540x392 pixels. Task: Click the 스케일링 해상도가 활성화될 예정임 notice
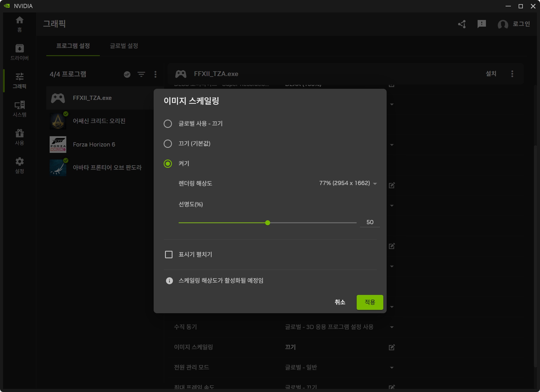(221, 280)
